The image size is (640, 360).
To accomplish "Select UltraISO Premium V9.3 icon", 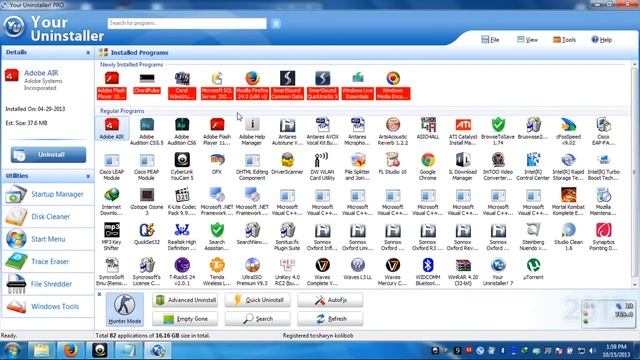I will coord(252,272).
